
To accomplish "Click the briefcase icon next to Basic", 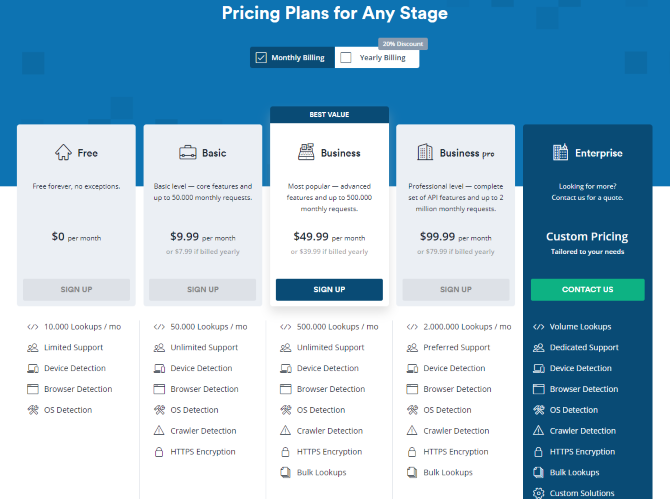I will [x=188, y=153].
